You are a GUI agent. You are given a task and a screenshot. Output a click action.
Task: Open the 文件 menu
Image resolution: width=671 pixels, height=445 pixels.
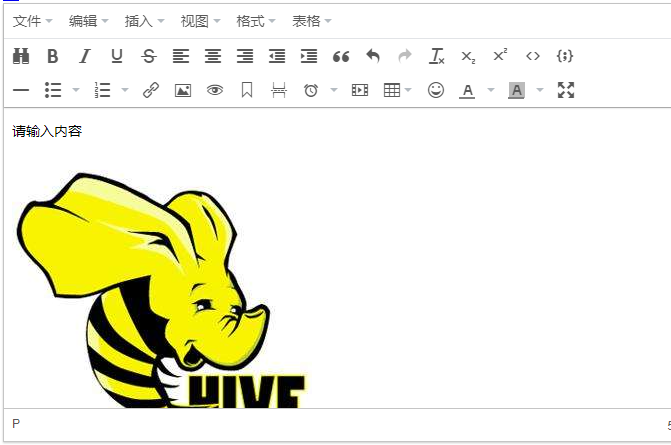click(x=33, y=21)
